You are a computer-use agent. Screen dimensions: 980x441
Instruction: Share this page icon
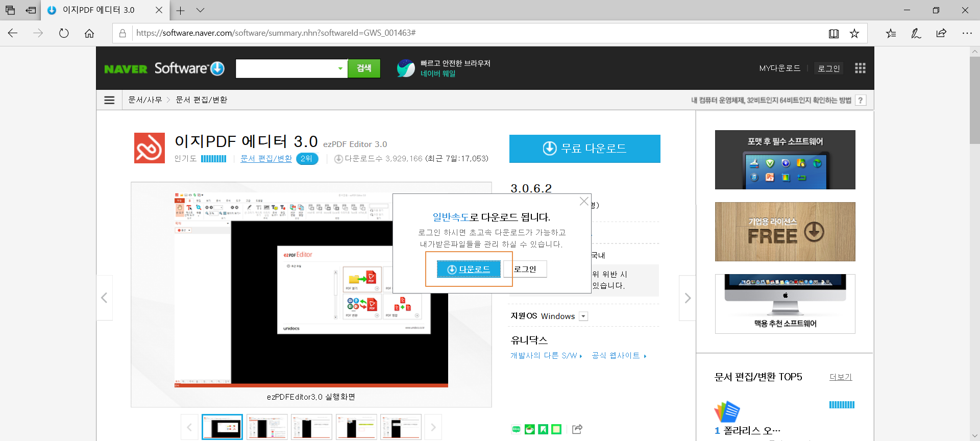(941, 33)
